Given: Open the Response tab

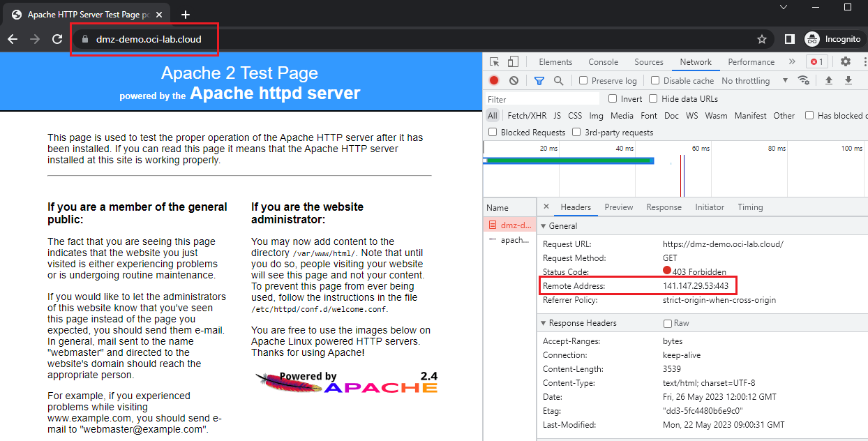Looking at the screenshot, I should click(x=664, y=207).
